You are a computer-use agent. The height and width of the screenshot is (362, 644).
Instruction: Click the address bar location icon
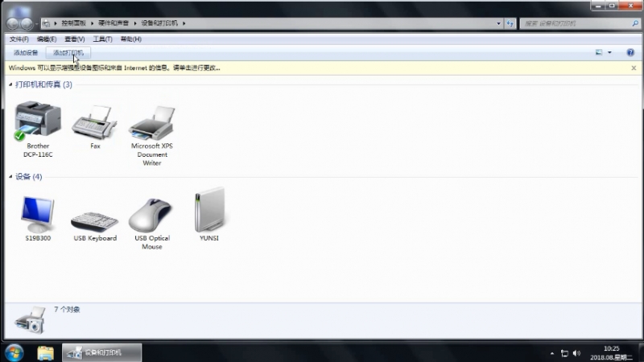[46, 23]
